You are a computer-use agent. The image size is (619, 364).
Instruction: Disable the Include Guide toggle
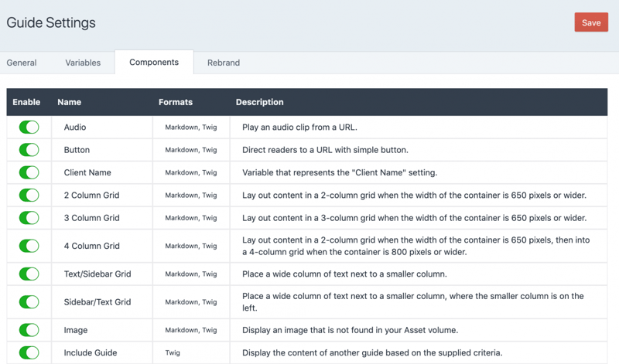[29, 352]
